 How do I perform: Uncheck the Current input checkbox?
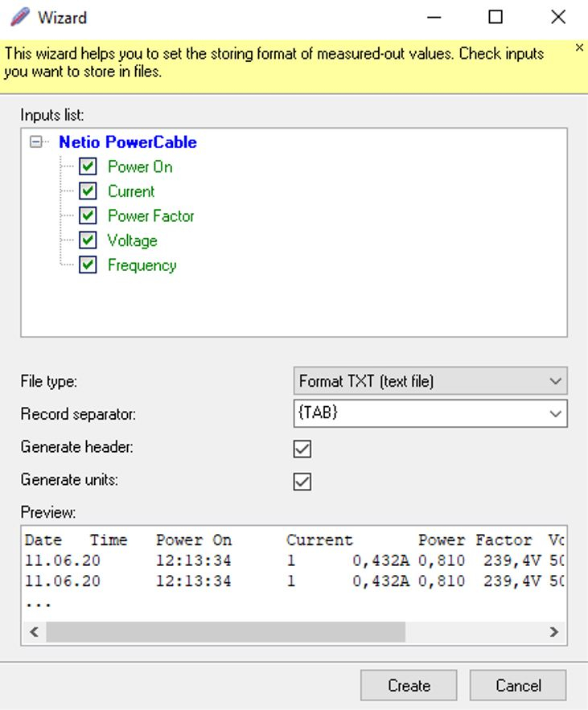pyautogui.click(x=88, y=191)
